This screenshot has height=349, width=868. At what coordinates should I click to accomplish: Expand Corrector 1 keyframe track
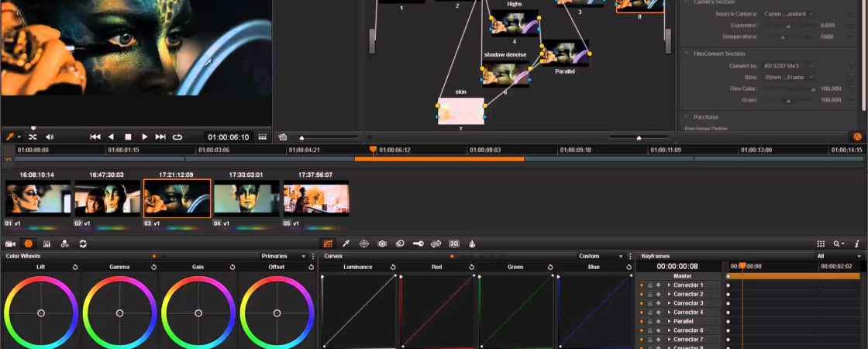[x=669, y=285]
